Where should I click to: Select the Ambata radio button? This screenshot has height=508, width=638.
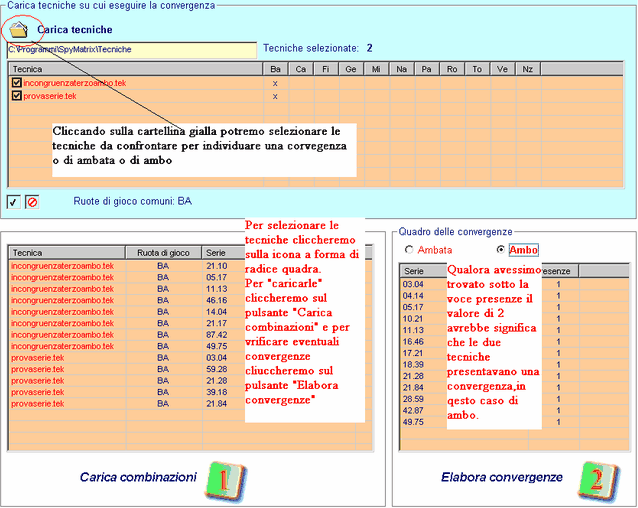[x=409, y=250]
